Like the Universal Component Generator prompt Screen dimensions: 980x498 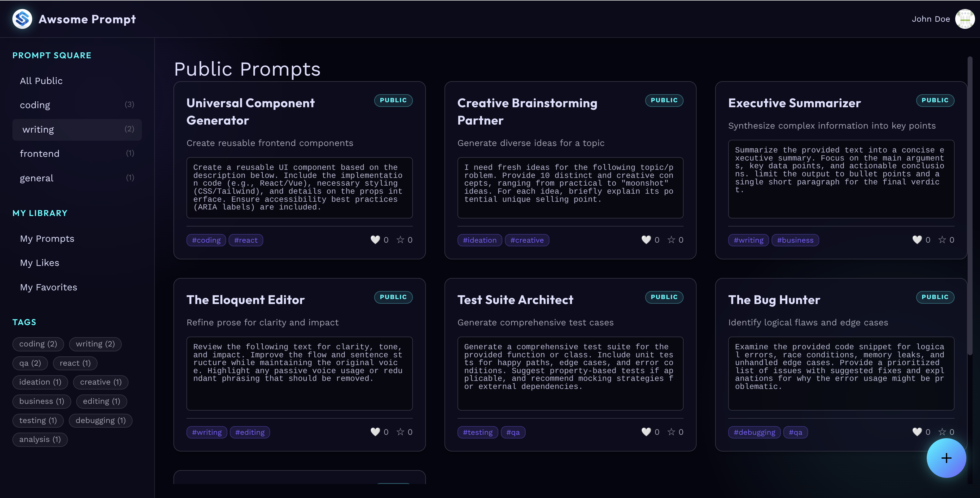[375, 240]
